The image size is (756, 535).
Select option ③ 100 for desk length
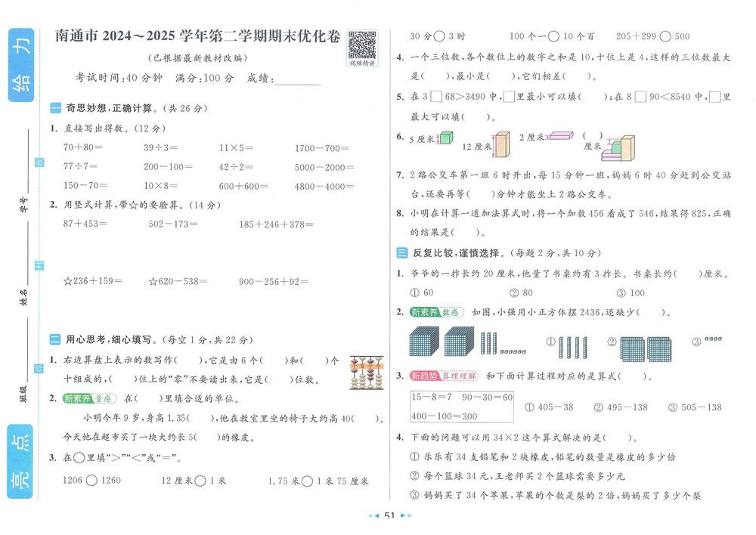[x=631, y=292]
